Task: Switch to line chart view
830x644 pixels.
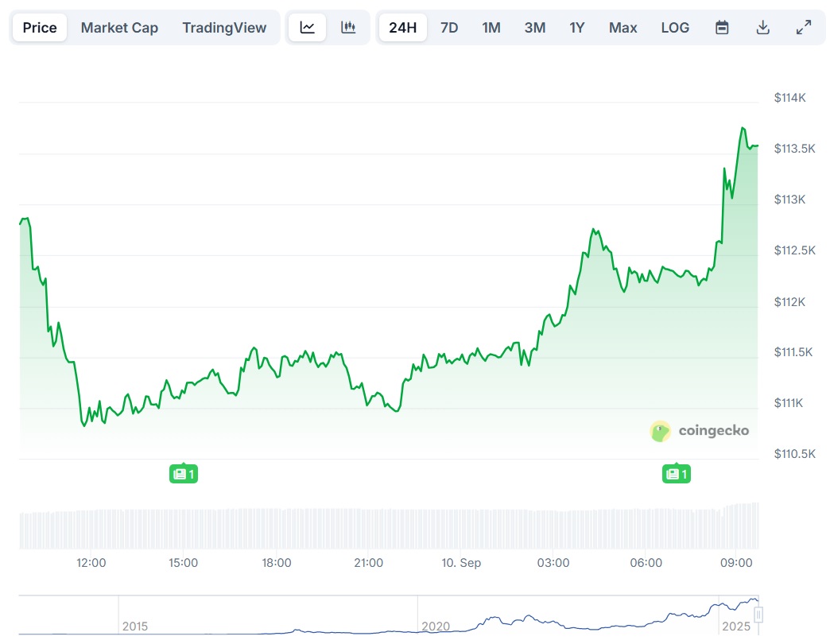Action: point(308,28)
